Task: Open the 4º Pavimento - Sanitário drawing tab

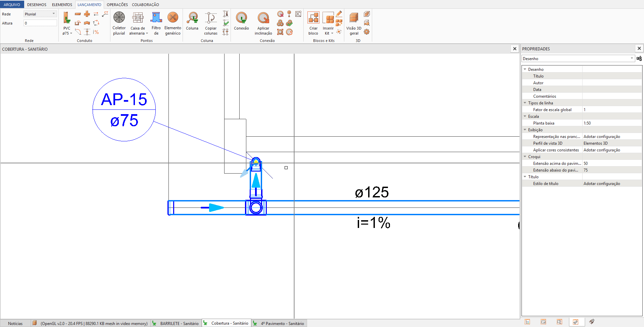Action: pos(279,323)
